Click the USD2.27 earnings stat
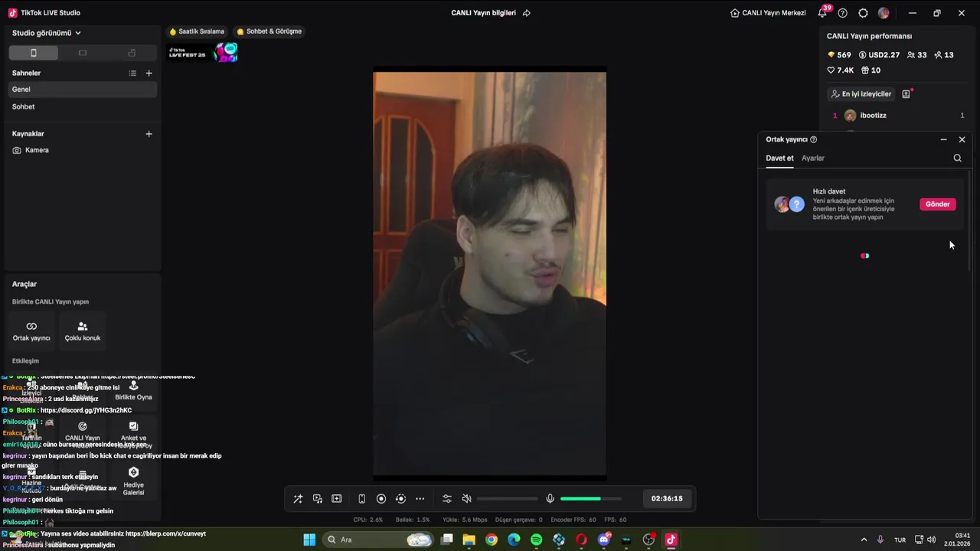Image resolution: width=980 pixels, height=551 pixels. coord(879,55)
